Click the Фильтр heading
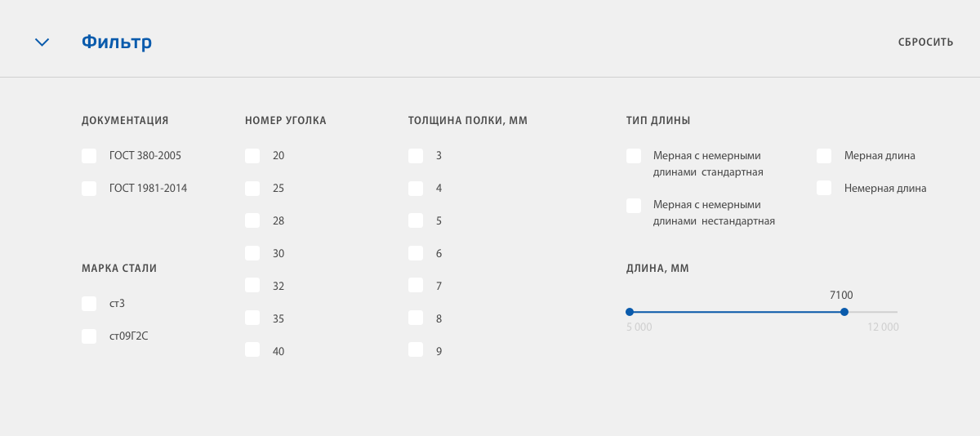 coord(117,42)
